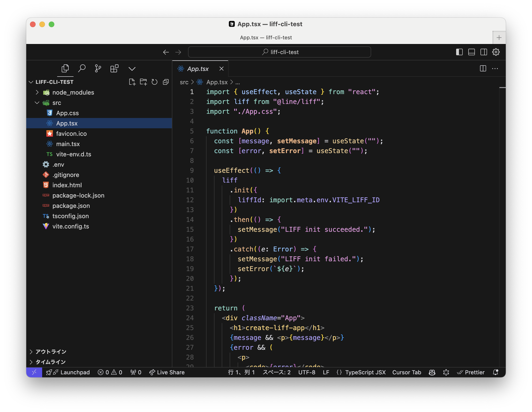Collapse the src folder
The width and height of the screenshot is (532, 412).
point(37,103)
